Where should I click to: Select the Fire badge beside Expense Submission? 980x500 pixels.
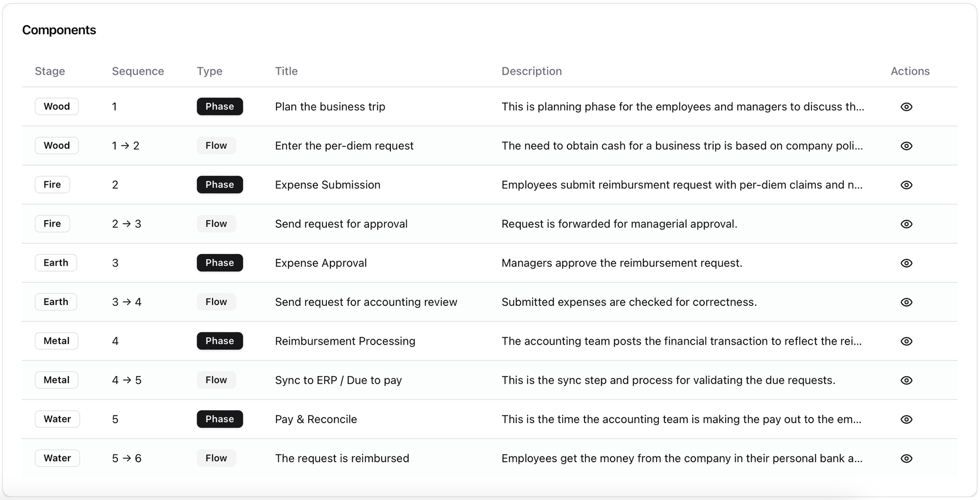click(x=52, y=185)
